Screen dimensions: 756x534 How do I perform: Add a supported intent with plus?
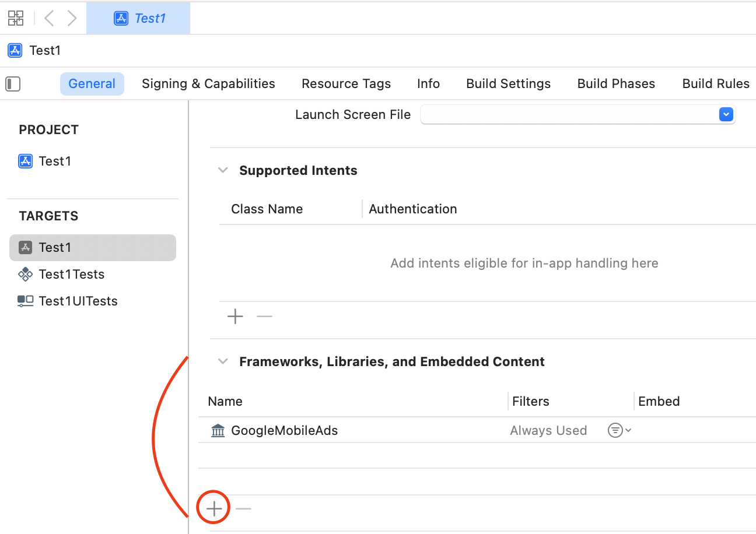pyautogui.click(x=235, y=317)
